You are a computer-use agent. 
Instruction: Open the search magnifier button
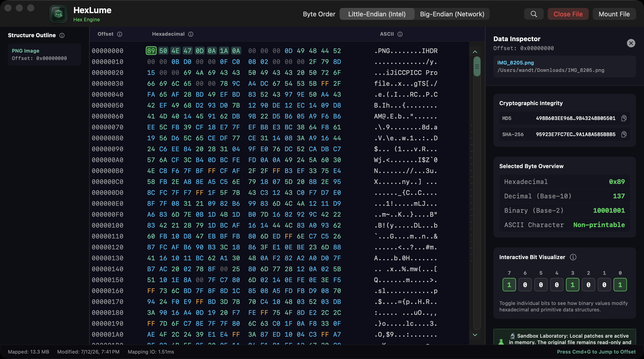[x=534, y=14]
